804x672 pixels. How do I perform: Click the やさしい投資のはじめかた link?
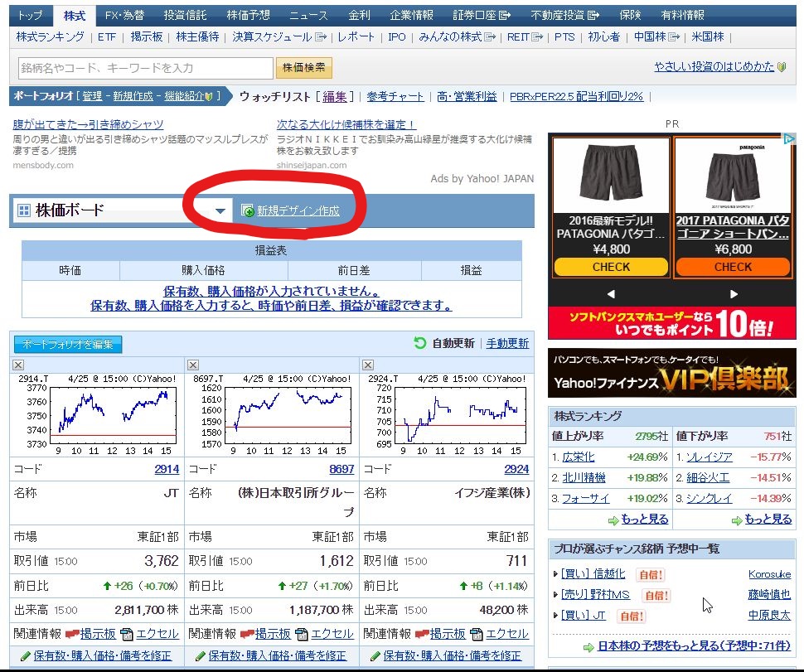[714, 66]
